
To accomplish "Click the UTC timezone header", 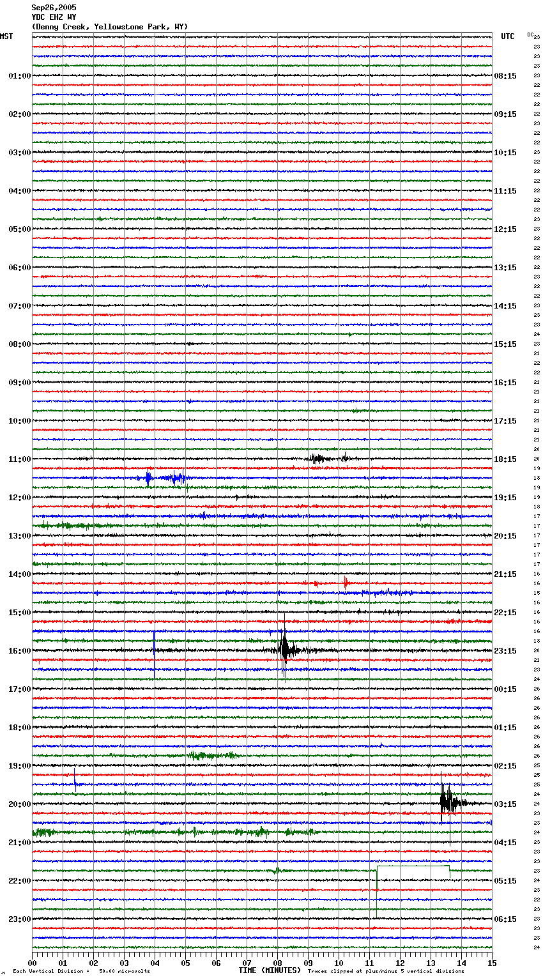I will [508, 36].
